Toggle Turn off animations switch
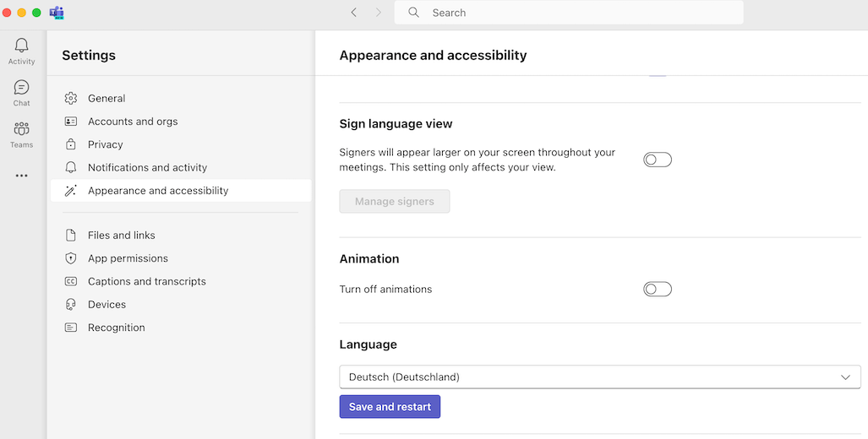This screenshot has height=439, width=868. coord(657,290)
